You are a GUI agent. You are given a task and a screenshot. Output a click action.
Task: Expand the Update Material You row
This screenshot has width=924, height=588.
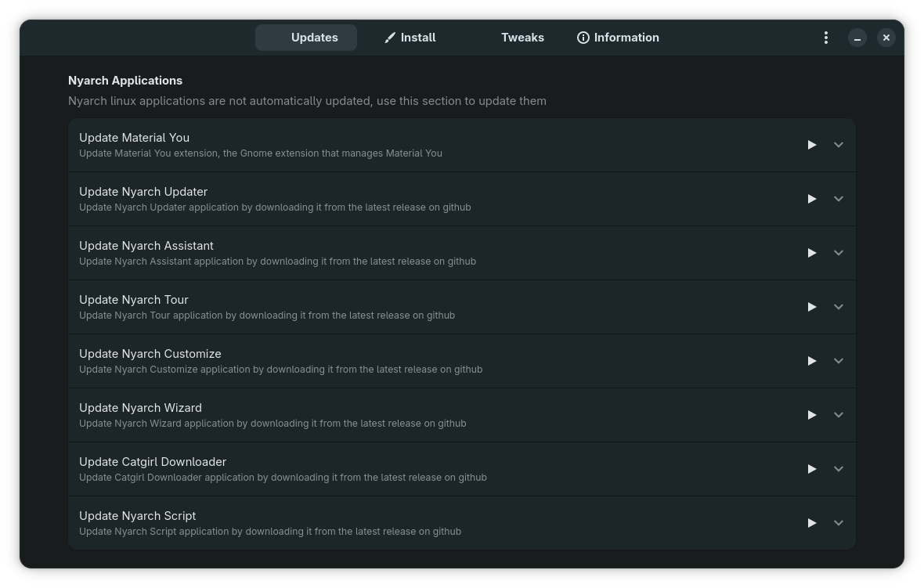[x=839, y=145]
